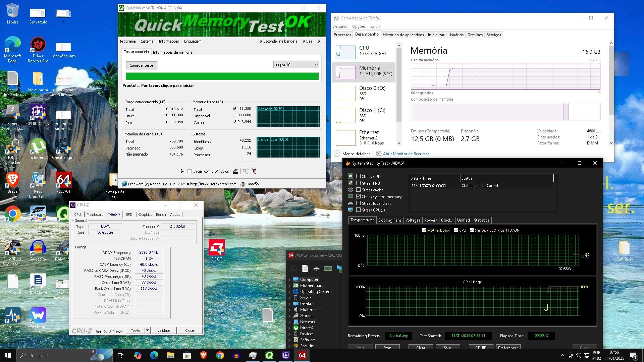This screenshot has height=362, width=644.
Task: Open the Cooling Fans tab in AIDA64
Action: (x=390, y=220)
